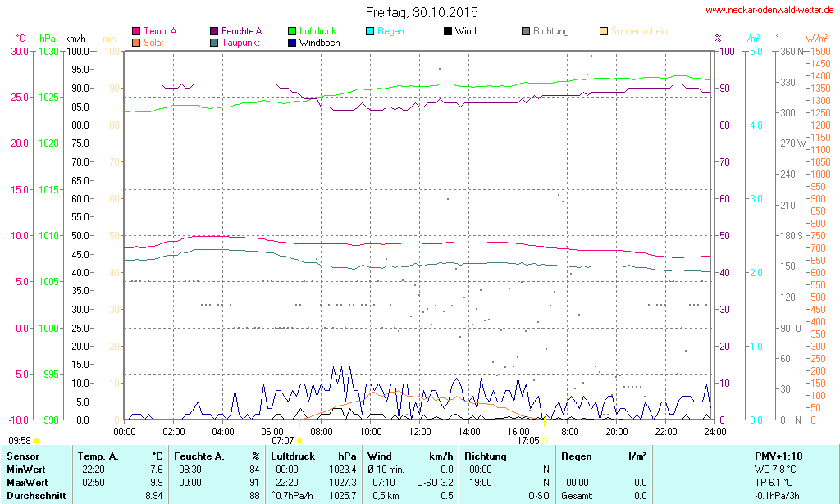Image resolution: width=840 pixels, height=504 pixels.
Task: Click the black Wind legend square
Action: click(x=447, y=32)
